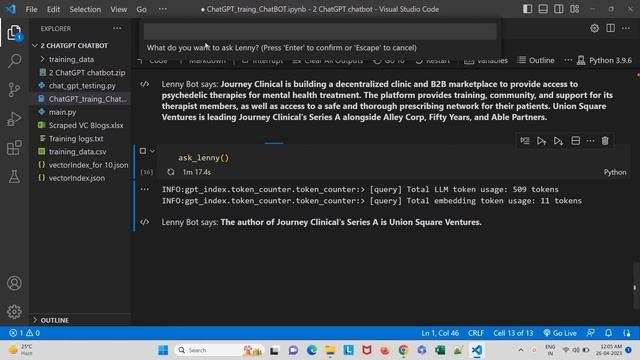Open notifications bell in status bar
The height and width of the screenshot is (360, 640).
pos(608,333)
